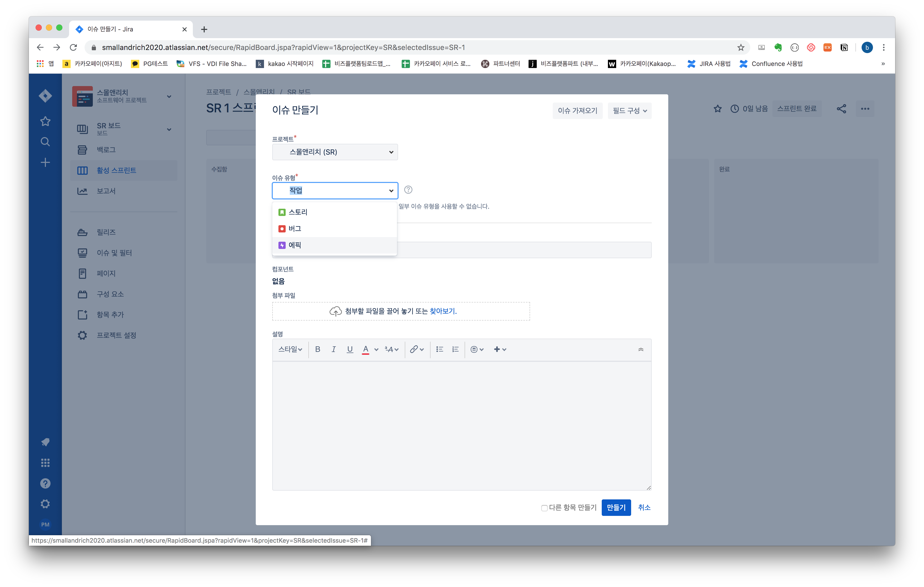Open the 필드 구성 dropdown

tap(629, 111)
